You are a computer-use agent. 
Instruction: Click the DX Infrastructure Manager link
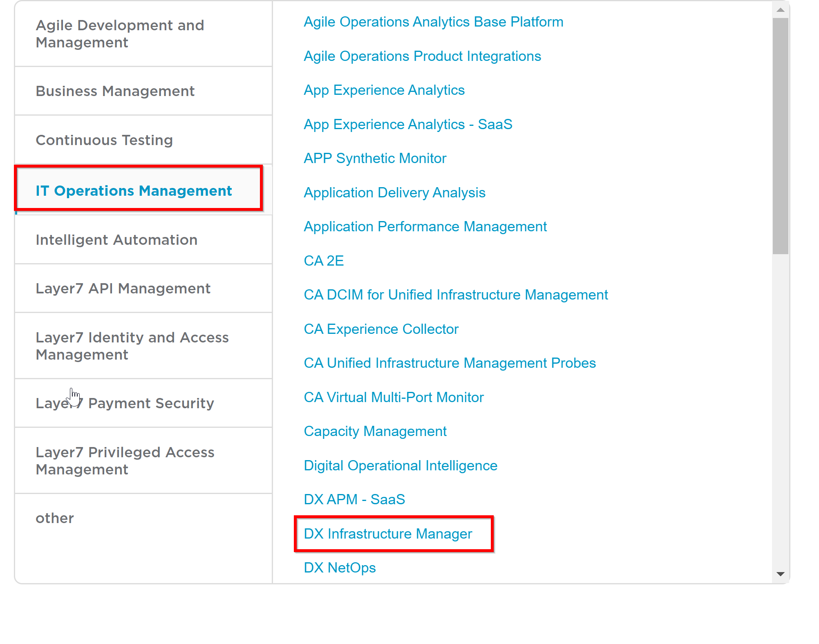coord(388,534)
